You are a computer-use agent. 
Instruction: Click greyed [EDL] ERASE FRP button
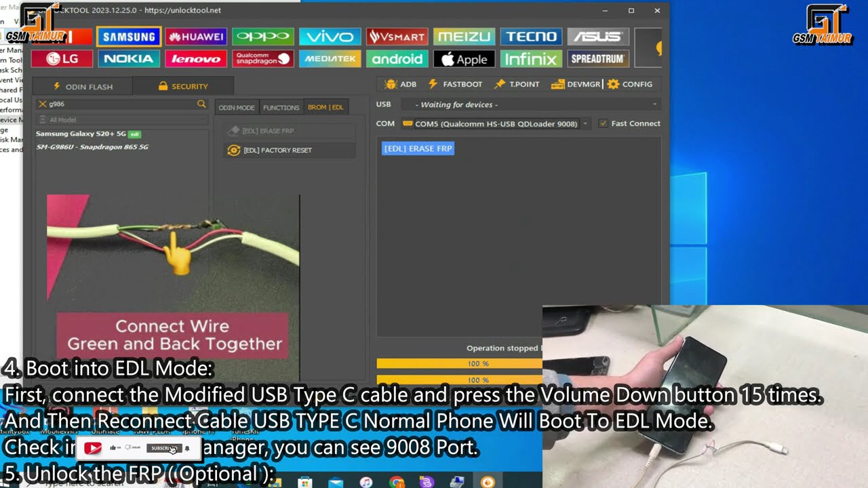pyautogui.click(x=290, y=131)
